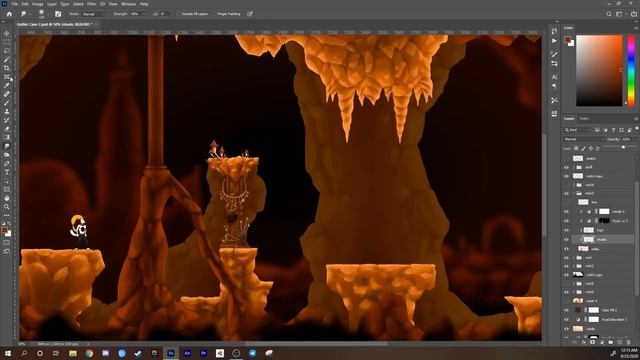Image resolution: width=640 pixels, height=360 pixels.
Task: Click the pressure-for-strength icon
Action: point(250,14)
